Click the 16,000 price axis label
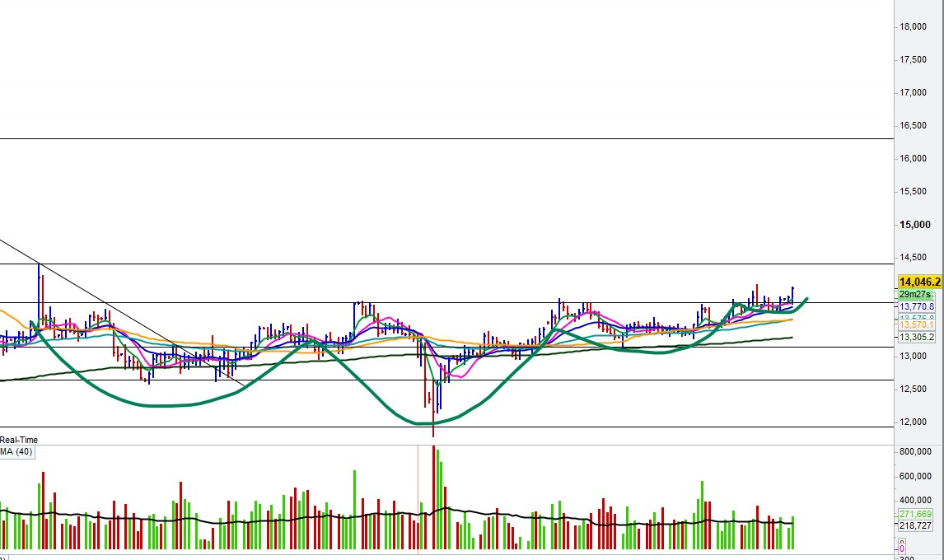This screenshot has width=944, height=560. click(914, 158)
